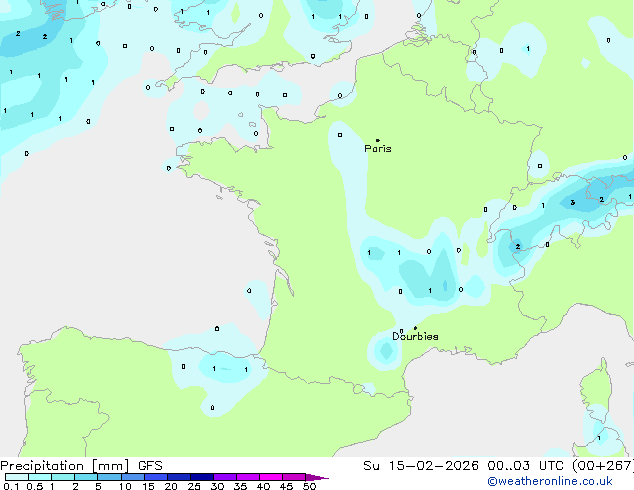Pick legend swatch between 0.5 and 1
Screen dimensions: 634x490
click(40, 477)
